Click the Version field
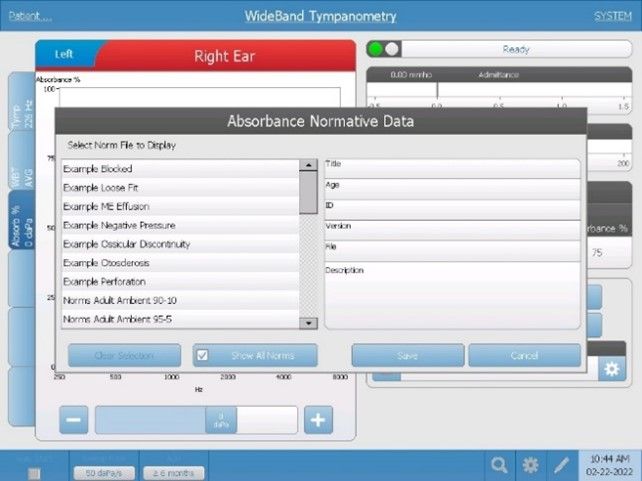Screen dimensions: 642x481 click(452, 230)
